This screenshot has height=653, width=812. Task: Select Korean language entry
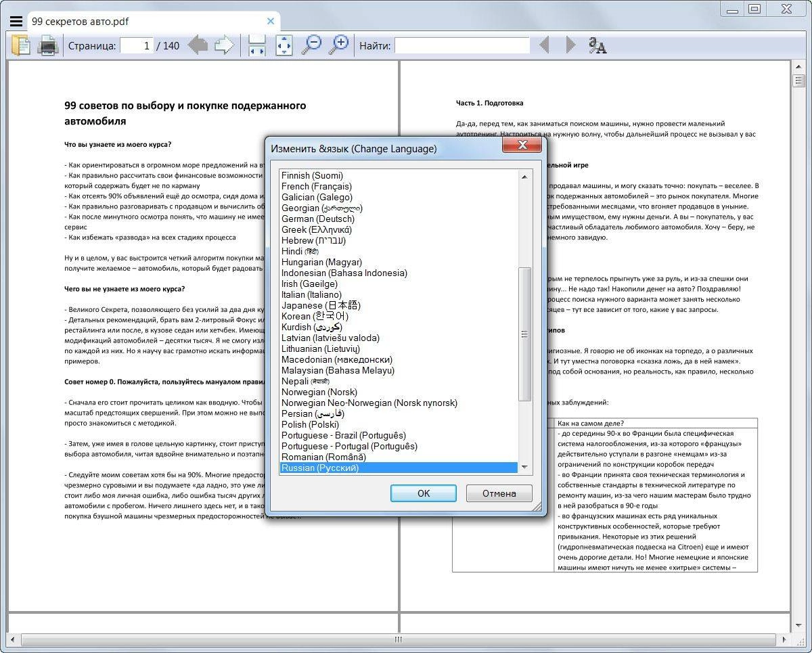pos(399,316)
